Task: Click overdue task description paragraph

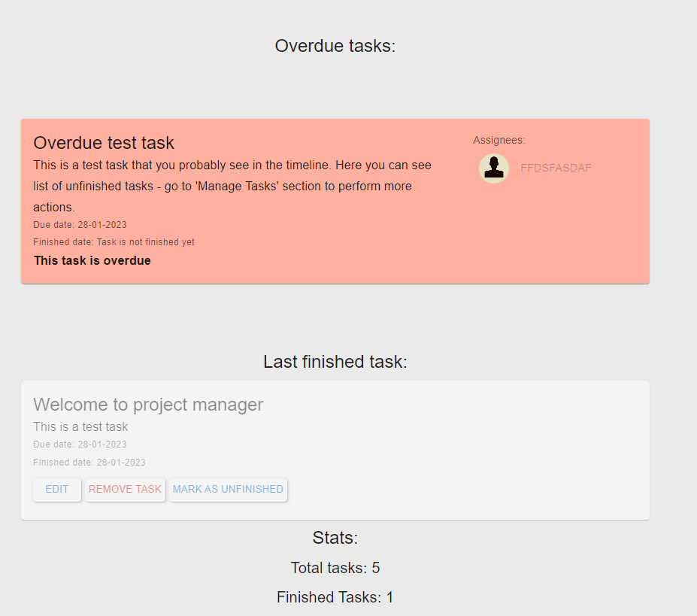Action: (x=232, y=186)
